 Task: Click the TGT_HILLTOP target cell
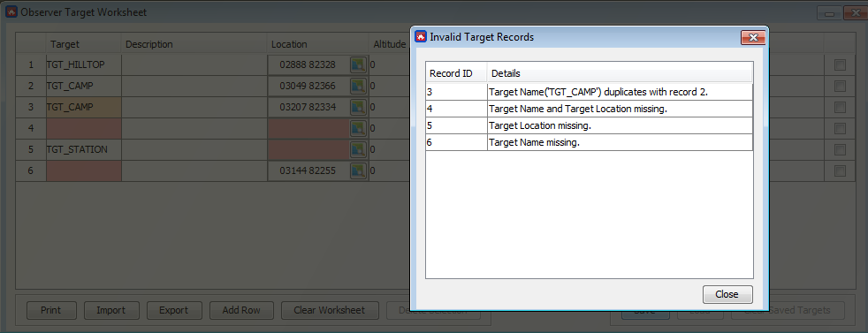[84, 64]
